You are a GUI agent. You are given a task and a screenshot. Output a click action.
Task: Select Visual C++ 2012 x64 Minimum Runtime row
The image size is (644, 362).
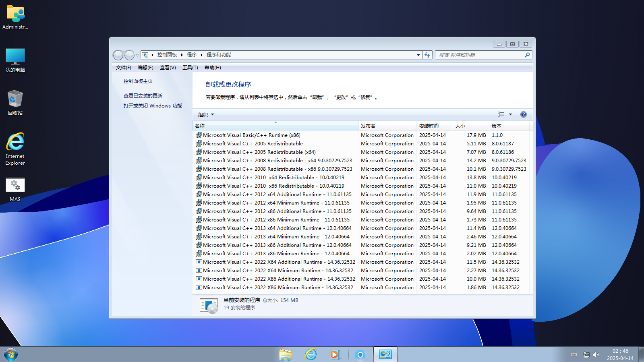tap(362, 203)
